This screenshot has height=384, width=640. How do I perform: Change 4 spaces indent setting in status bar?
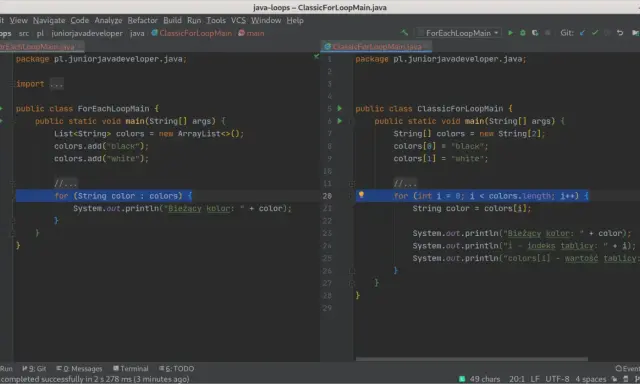591,379
